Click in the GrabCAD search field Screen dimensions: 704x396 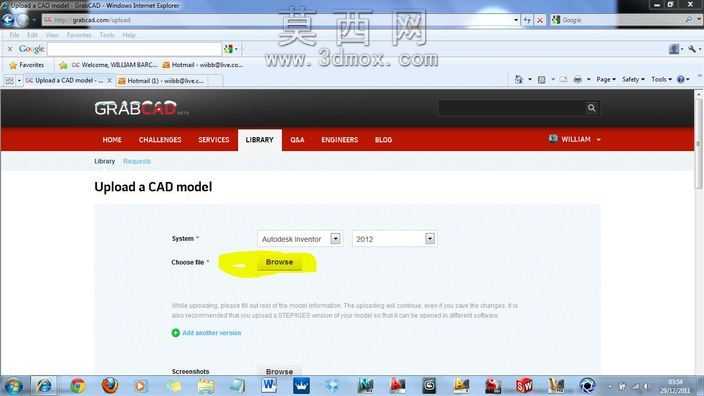(512, 108)
